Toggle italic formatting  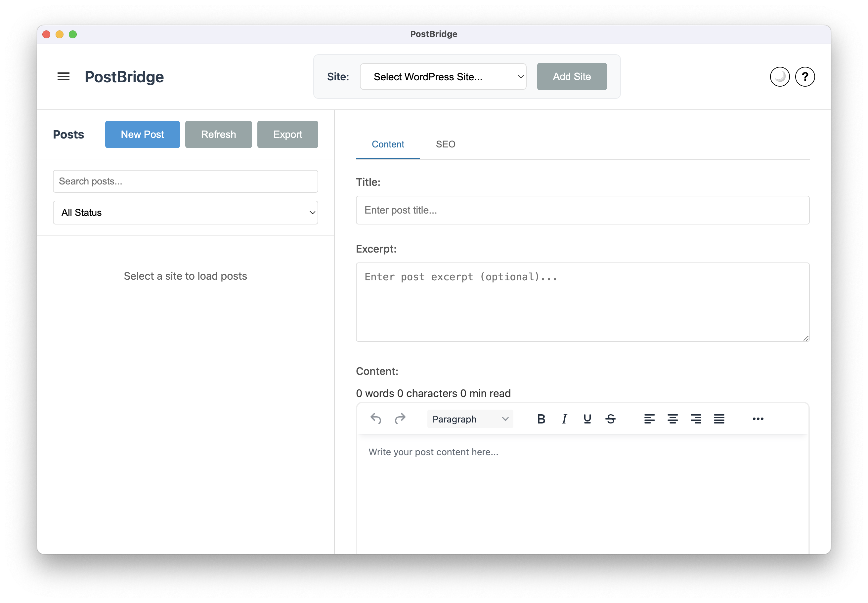click(564, 419)
